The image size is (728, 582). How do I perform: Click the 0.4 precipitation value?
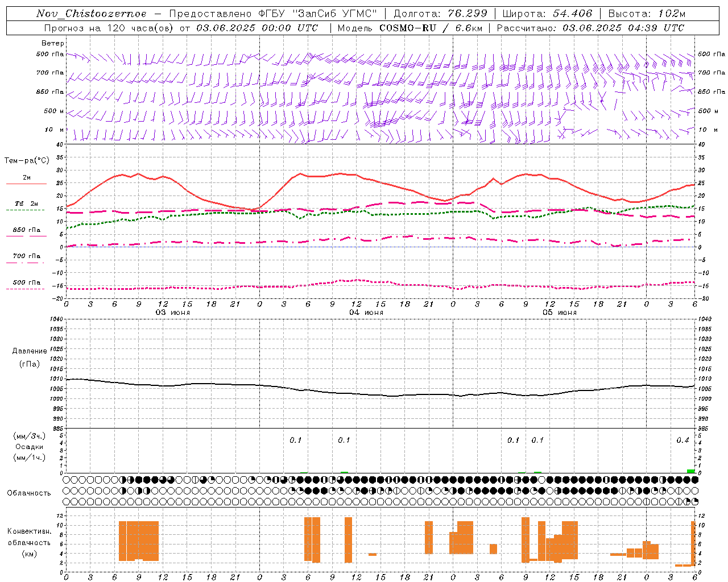pos(682,440)
